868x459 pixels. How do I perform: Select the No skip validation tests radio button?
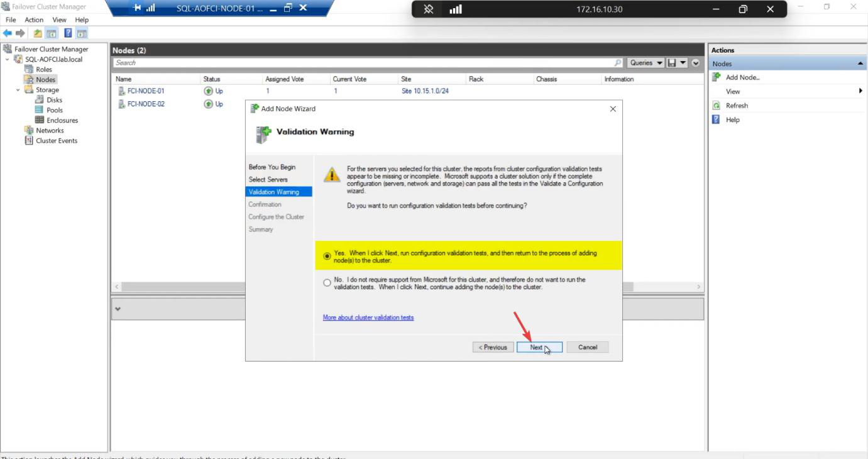327,283
